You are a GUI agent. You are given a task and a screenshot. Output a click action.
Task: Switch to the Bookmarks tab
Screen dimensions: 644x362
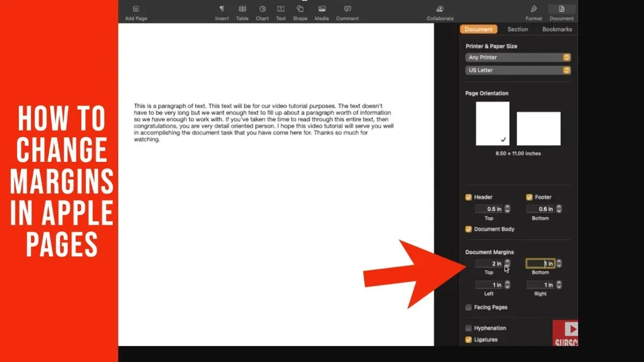pos(557,29)
